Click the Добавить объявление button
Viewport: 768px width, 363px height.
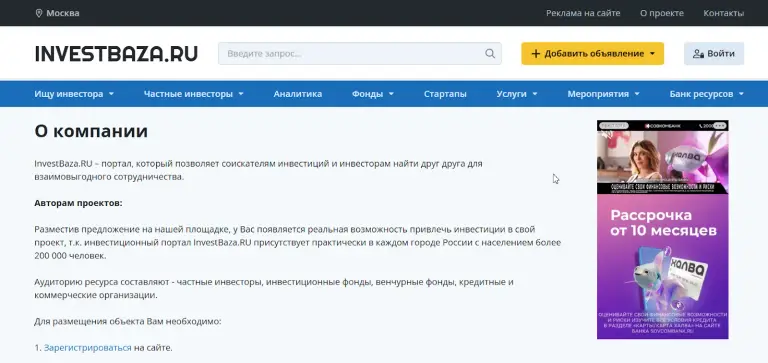592,53
